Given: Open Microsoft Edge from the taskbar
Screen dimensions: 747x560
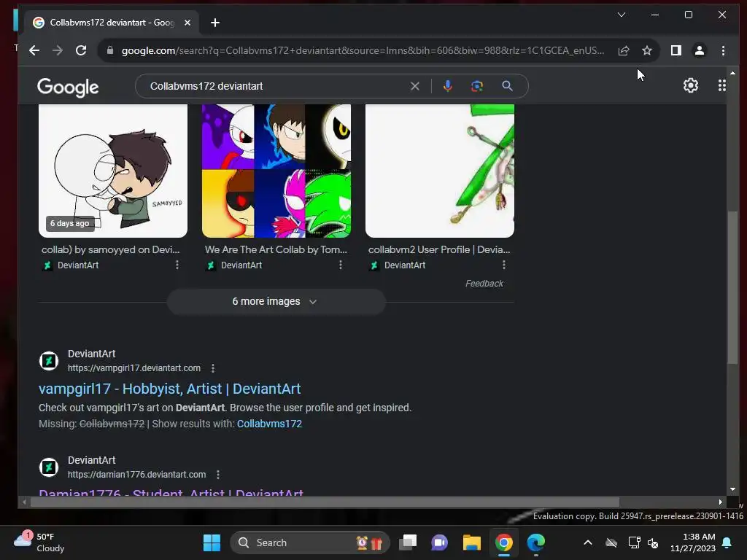Looking at the screenshot, I should (536, 542).
